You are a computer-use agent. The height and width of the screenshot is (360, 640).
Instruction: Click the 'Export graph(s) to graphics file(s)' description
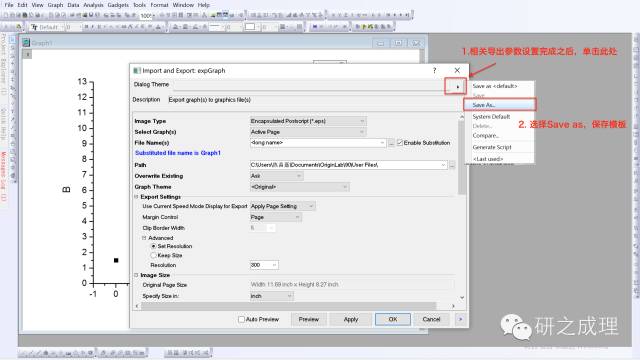[210, 100]
